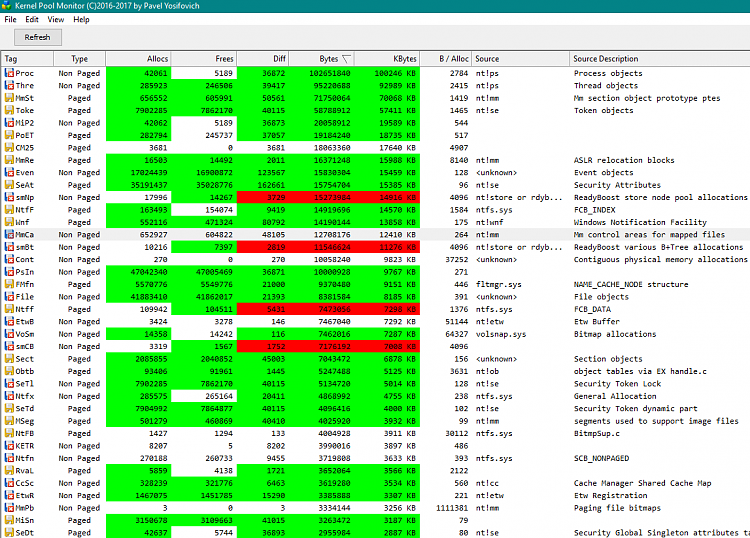Select the 'RvaL' tag name
This screenshot has height=538, width=750.
pos(24,471)
